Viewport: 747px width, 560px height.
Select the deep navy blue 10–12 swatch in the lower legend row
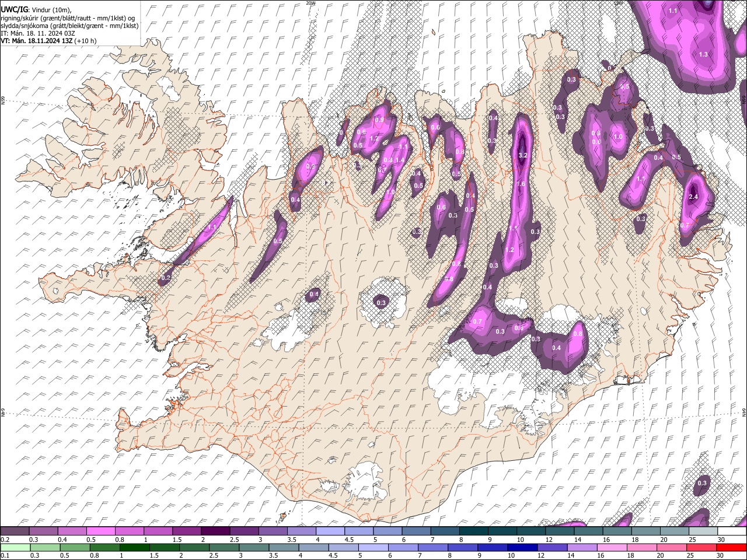point(522,547)
